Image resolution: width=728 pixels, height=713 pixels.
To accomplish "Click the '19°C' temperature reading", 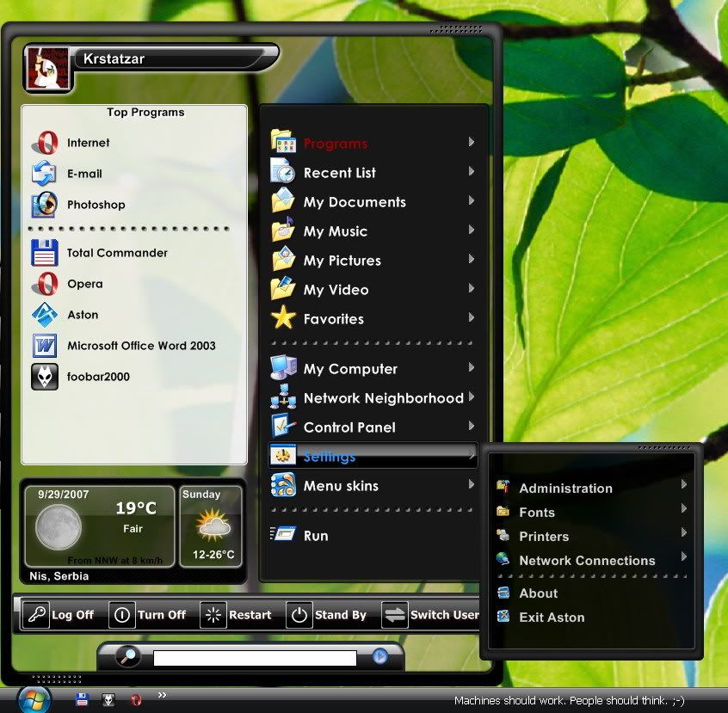I will [x=136, y=507].
